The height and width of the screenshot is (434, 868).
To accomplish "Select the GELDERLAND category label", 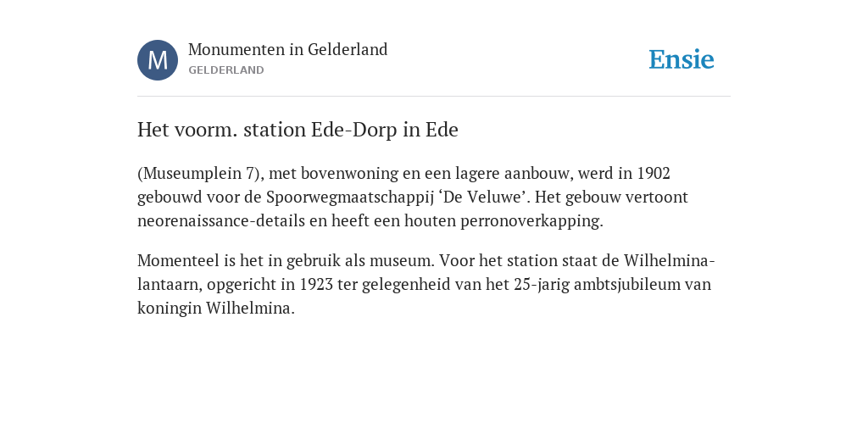I will (x=225, y=70).
